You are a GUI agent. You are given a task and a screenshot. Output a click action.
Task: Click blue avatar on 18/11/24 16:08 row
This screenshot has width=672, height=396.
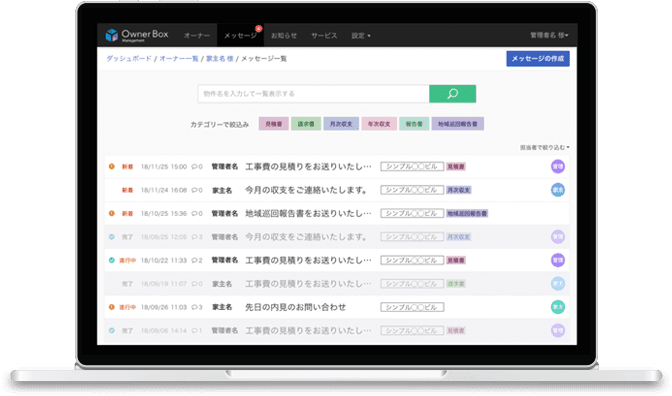click(x=558, y=190)
